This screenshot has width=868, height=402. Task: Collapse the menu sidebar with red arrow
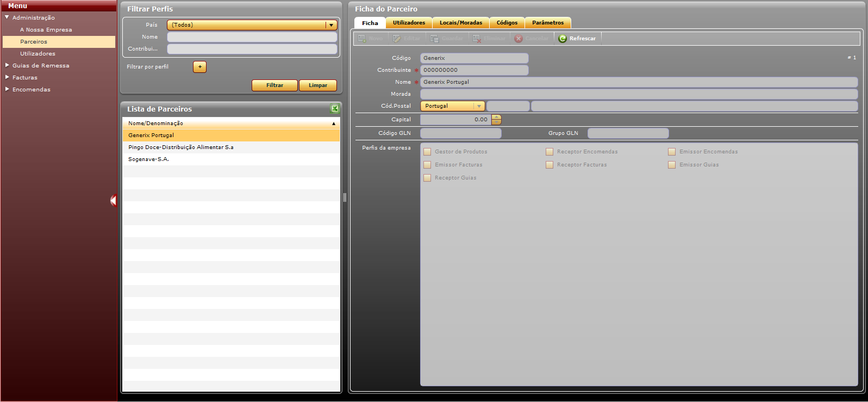[113, 201]
